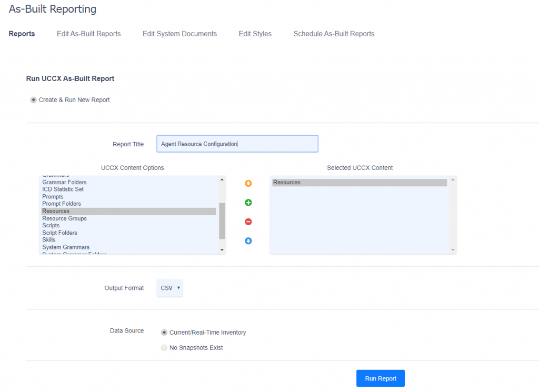Click the blue move-down arrow icon
This screenshot has height=392, width=539.
(248, 241)
